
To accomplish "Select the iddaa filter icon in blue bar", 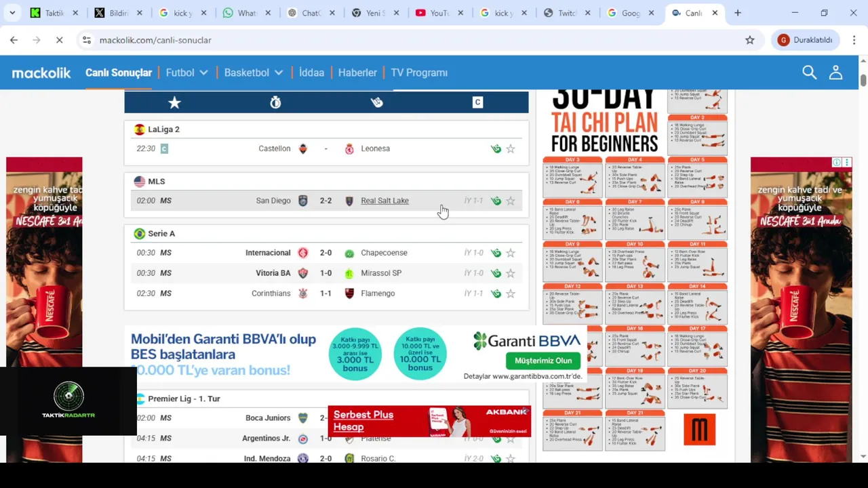I will 376,102.
